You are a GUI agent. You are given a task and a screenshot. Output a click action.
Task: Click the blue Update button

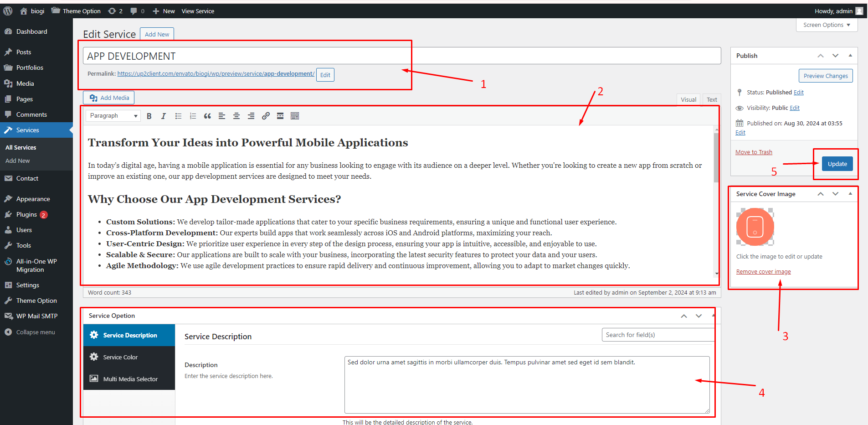(x=837, y=164)
